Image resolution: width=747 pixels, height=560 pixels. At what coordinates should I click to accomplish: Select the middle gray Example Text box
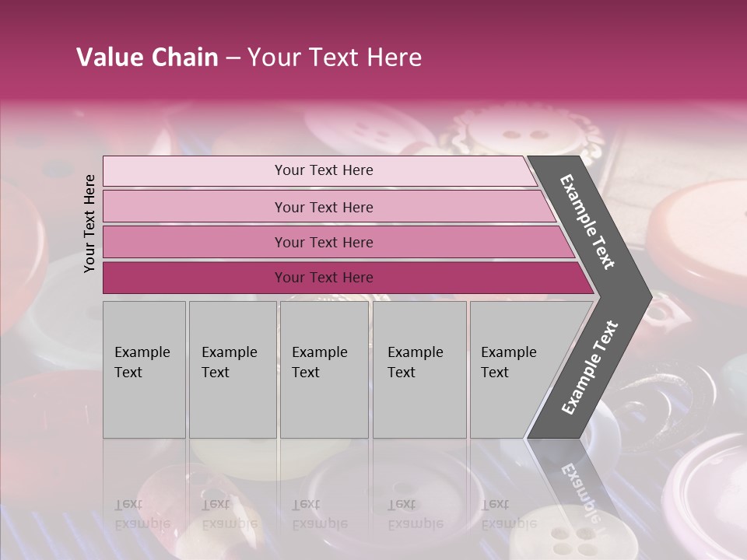(x=324, y=369)
